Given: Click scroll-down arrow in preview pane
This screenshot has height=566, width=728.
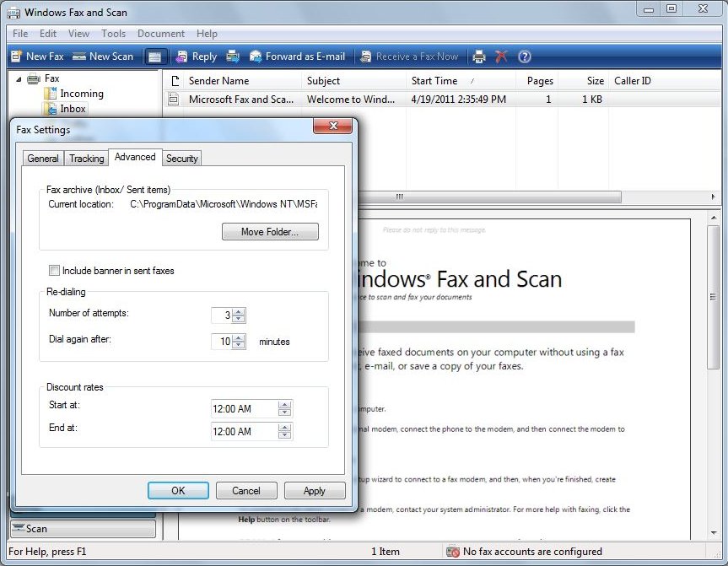Looking at the screenshot, I should [713, 532].
